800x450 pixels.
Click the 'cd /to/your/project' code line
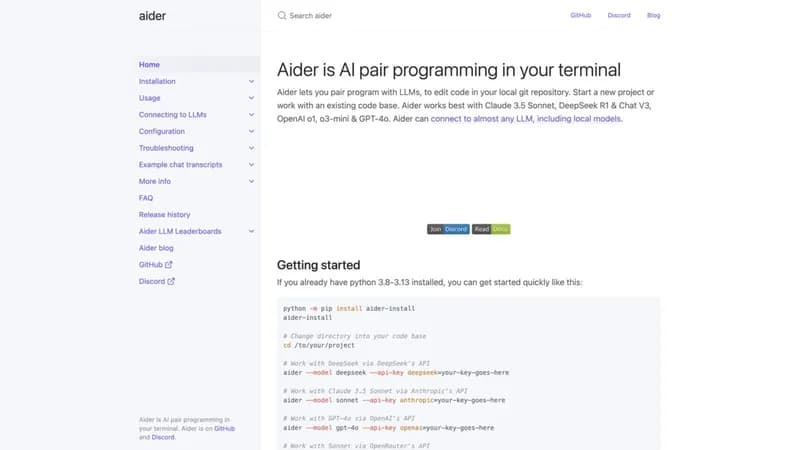[x=319, y=345]
